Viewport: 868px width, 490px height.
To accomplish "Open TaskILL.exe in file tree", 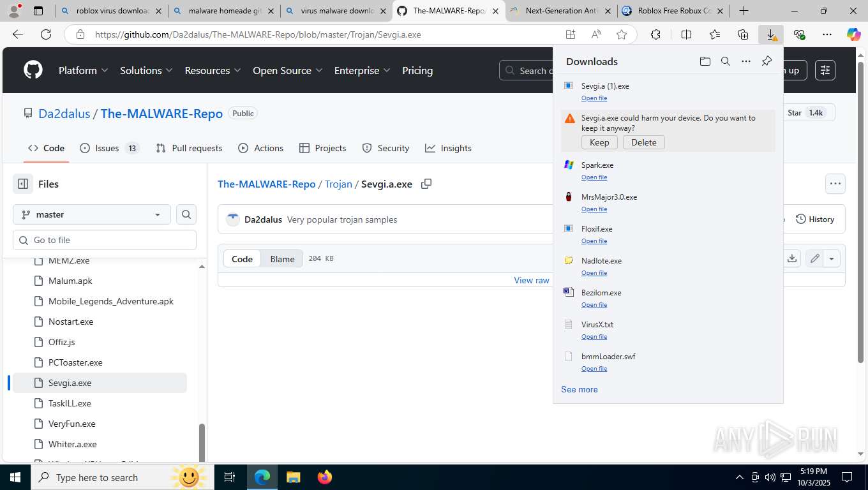I will (x=70, y=403).
